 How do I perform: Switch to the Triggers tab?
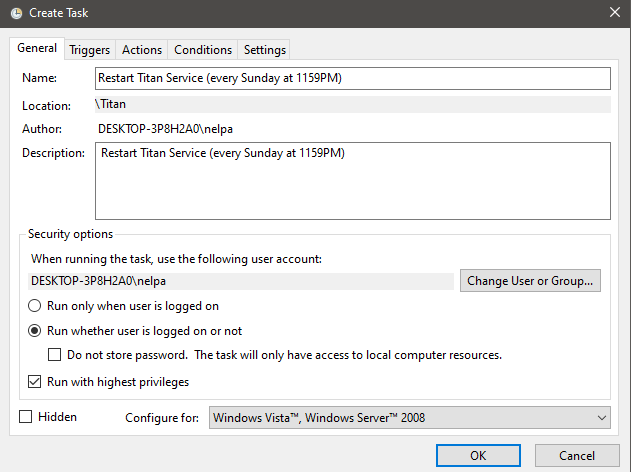pyautogui.click(x=90, y=50)
